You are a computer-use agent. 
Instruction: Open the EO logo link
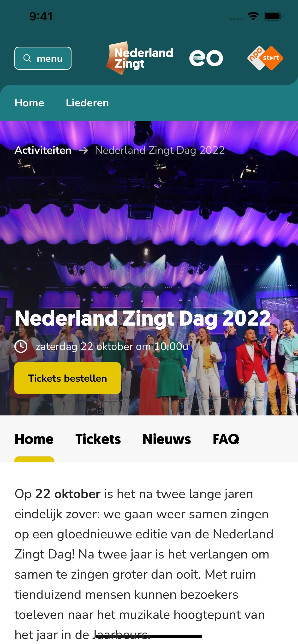point(206,58)
